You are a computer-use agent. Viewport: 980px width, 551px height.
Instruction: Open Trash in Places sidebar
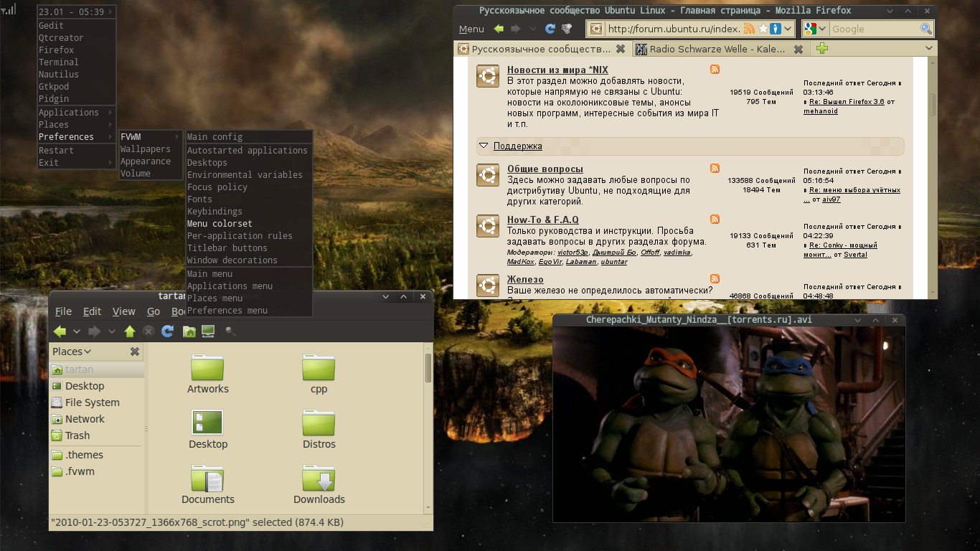(x=97, y=435)
